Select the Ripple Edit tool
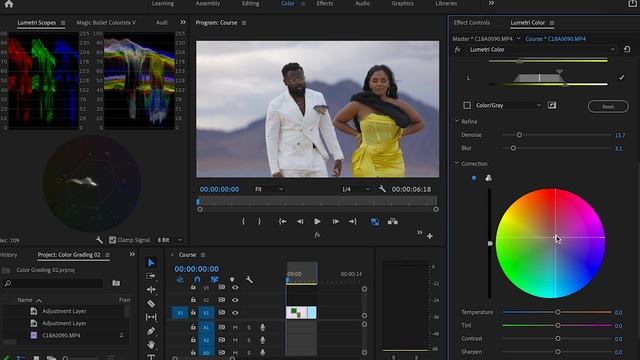Screen dimensions: 640x360 (151, 289)
